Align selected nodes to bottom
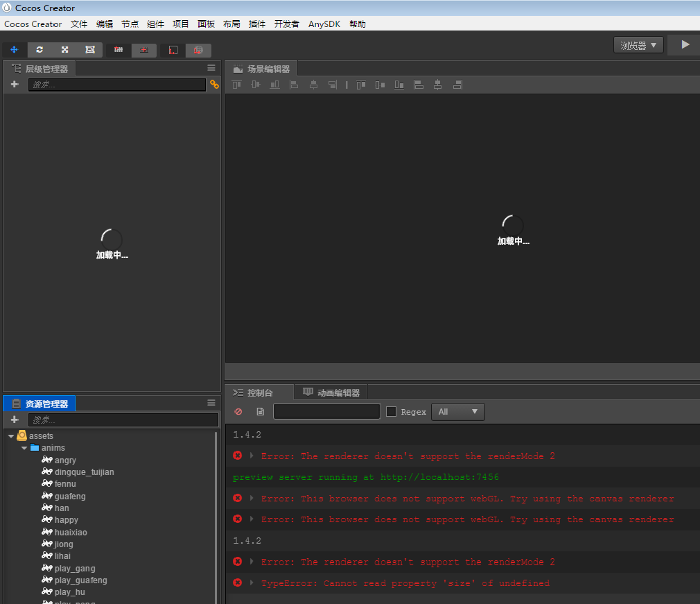This screenshot has width=700, height=604. (275, 85)
